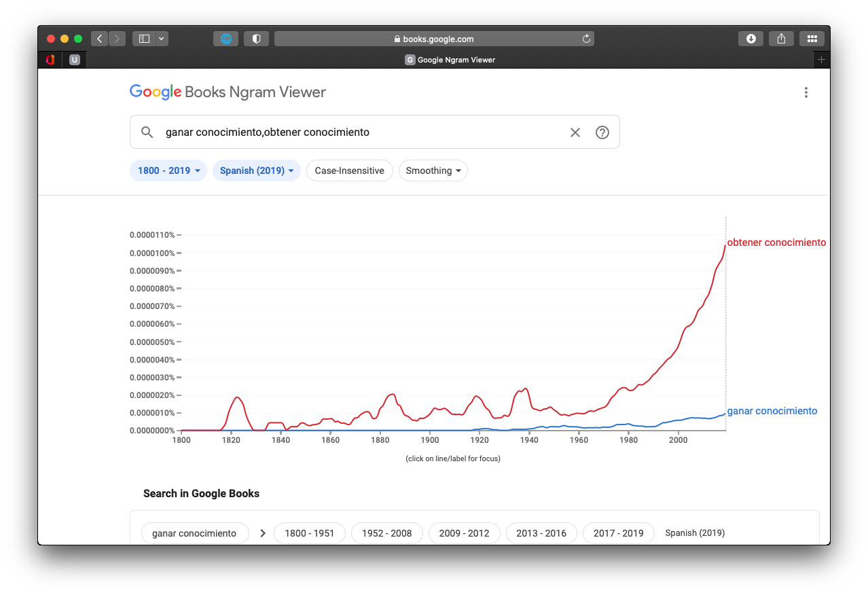The height and width of the screenshot is (595, 868).
Task: Open the 1800 - 2019 year range dropdown
Action: pyautogui.click(x=168, y=170)
